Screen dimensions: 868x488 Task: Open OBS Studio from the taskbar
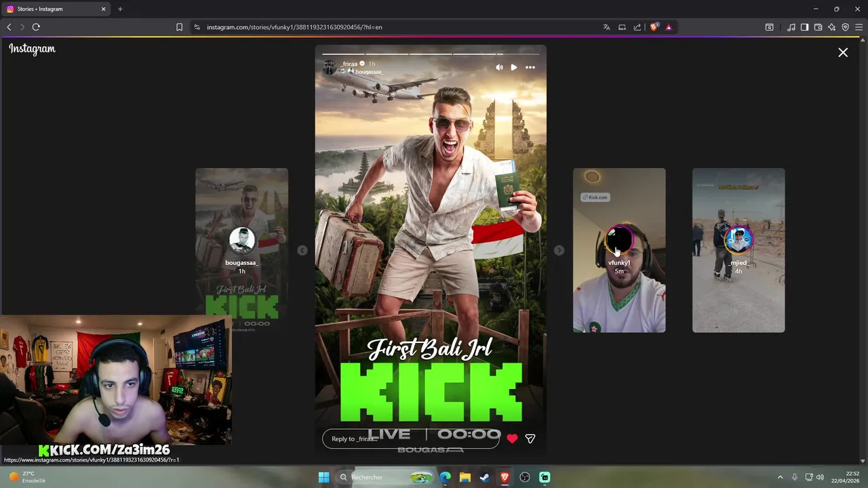pyautogui.click(x=524, y=477)
